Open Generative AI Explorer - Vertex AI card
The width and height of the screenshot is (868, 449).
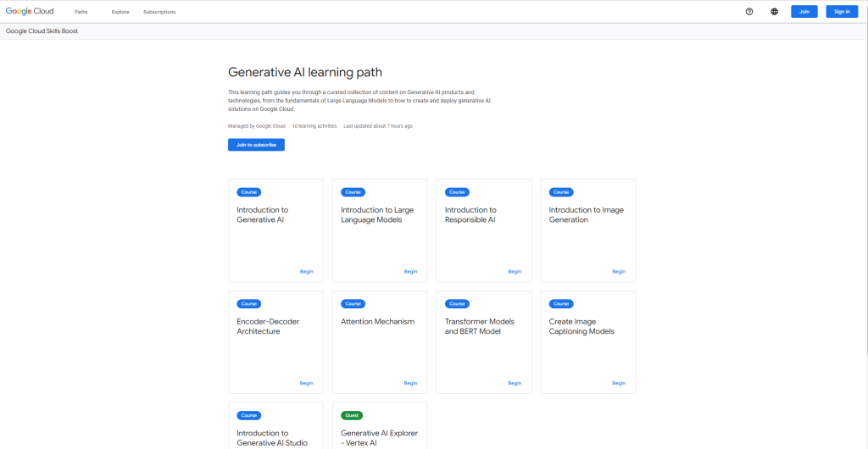380,426
